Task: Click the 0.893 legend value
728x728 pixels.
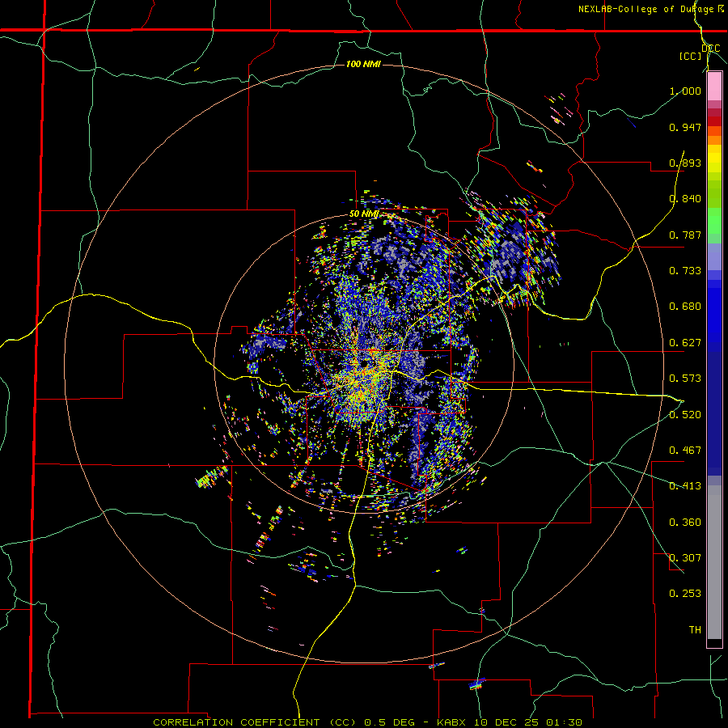Action: pyautogui.click(x=685, y=163)
